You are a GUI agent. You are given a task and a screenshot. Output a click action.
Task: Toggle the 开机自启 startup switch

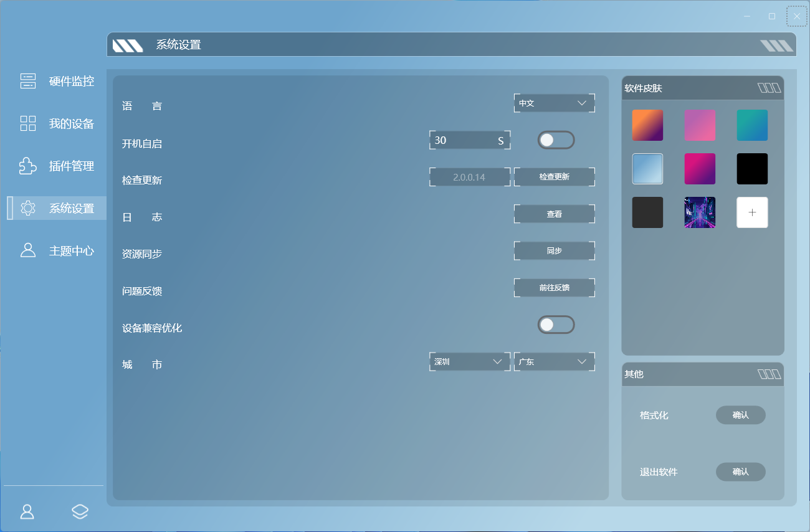[556, 140]
